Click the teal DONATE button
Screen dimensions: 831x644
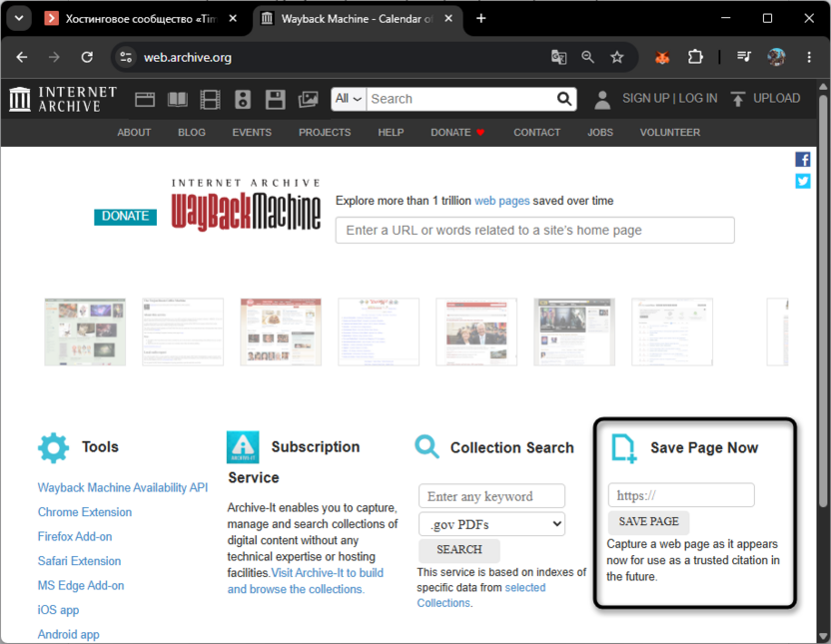click(x=125, y=216)
